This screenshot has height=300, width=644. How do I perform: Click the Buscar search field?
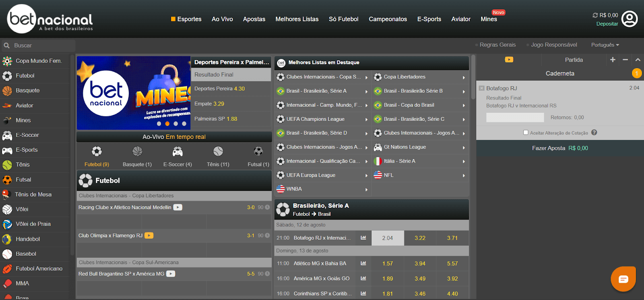click(x=38, y=46)
